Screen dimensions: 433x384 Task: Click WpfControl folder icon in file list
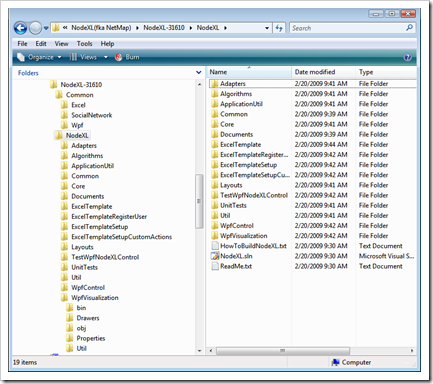click(x=215, y=226)
